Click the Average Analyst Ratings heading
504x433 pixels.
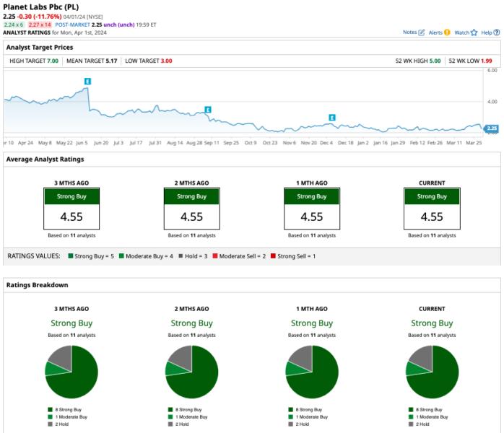pos(45,159)
